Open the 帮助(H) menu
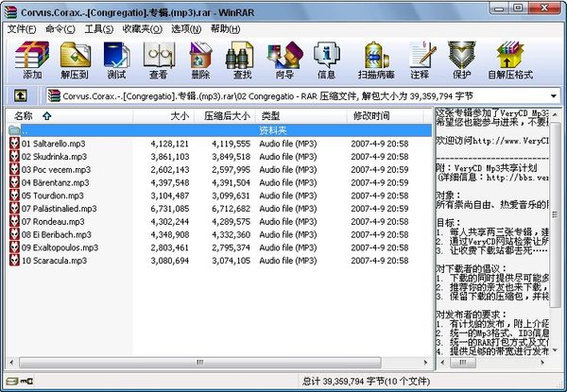 coord(225,29)
